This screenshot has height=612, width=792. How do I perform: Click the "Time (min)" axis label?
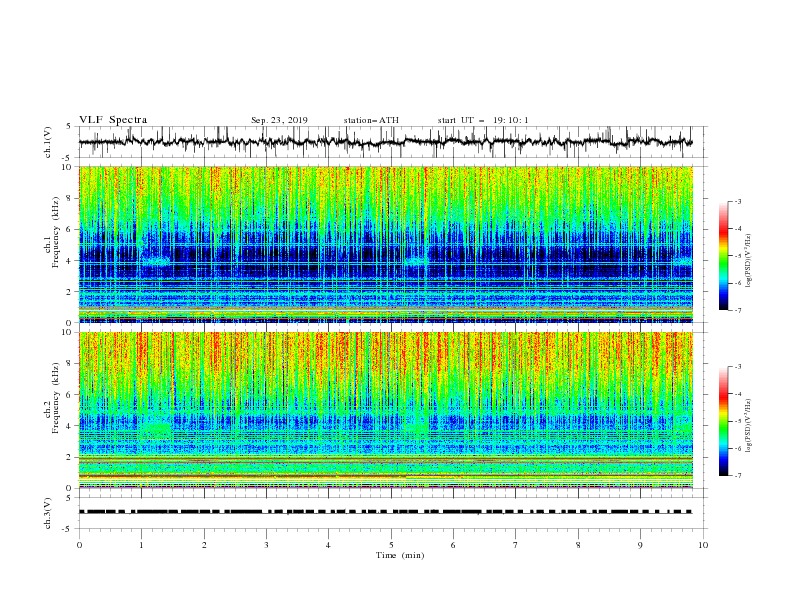coord(400,555)
